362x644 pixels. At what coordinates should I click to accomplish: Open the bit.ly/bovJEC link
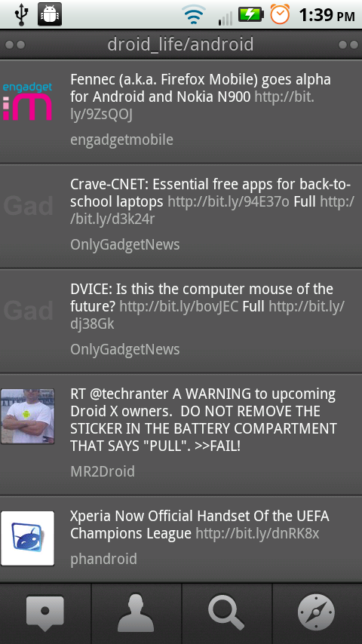pos(179,307)
